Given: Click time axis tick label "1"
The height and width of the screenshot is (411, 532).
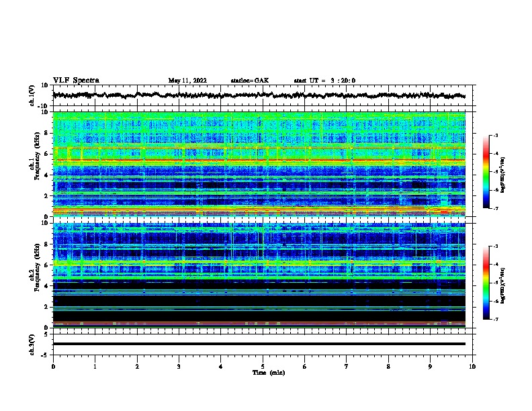Looking at the screenshot, I should click(x=95, y=366).
